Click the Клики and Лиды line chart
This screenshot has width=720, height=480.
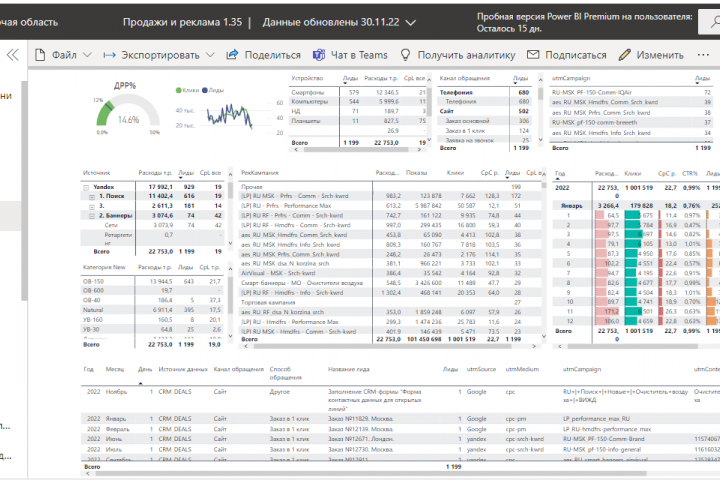(230, 116)
